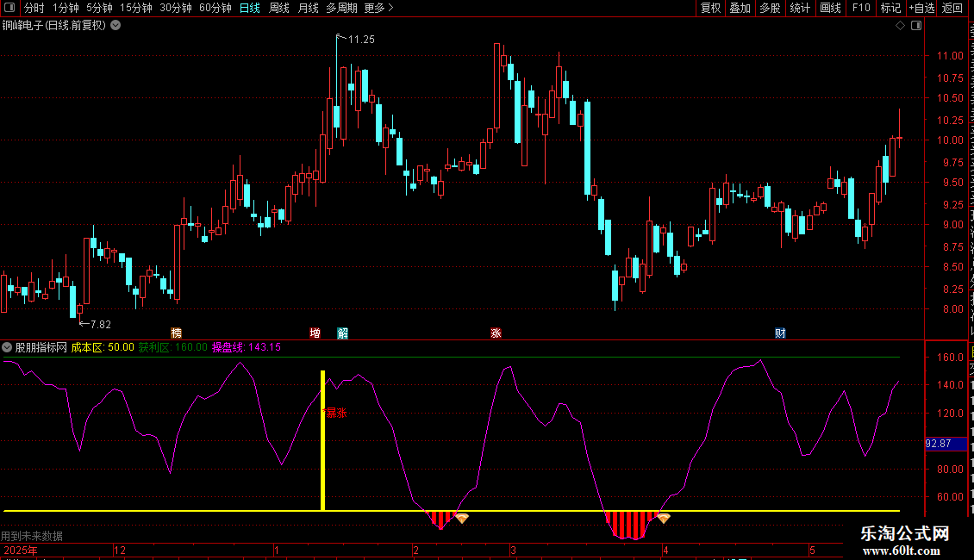Select the 15分钟 period tab

(136, 8)
